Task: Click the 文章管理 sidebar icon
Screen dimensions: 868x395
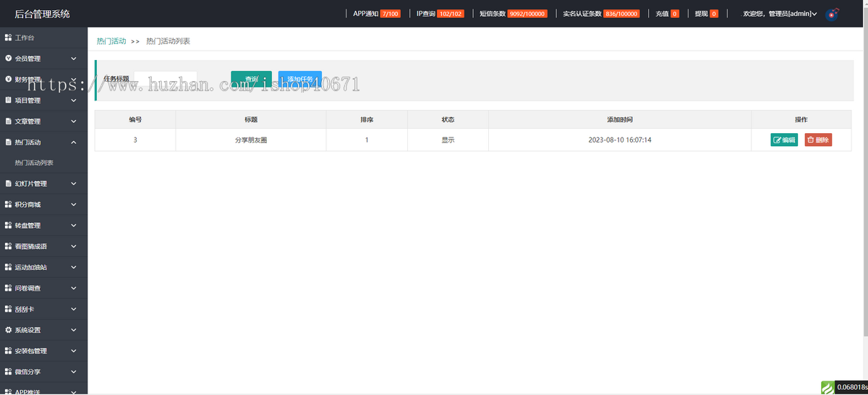Action: tap(8, 122)
